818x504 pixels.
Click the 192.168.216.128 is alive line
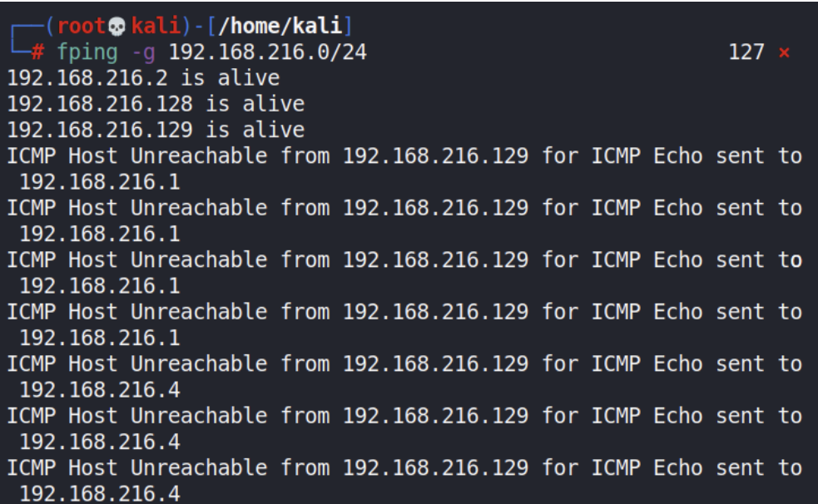156,104
